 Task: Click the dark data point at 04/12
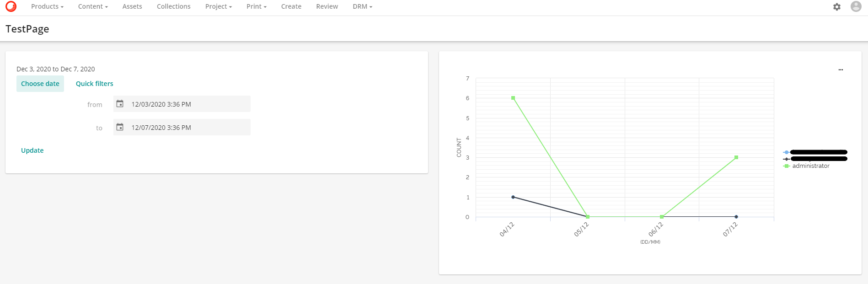point(513,197)
